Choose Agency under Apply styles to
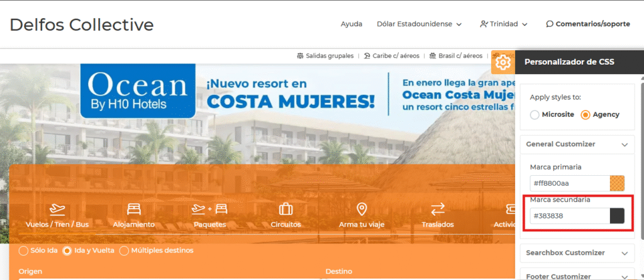644x280 pixels. click(x=586, y=115)
